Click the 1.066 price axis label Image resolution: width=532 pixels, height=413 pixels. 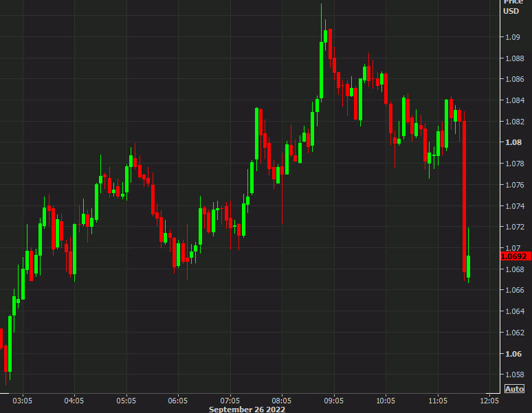pyautogui.click(x=515, y=290)
